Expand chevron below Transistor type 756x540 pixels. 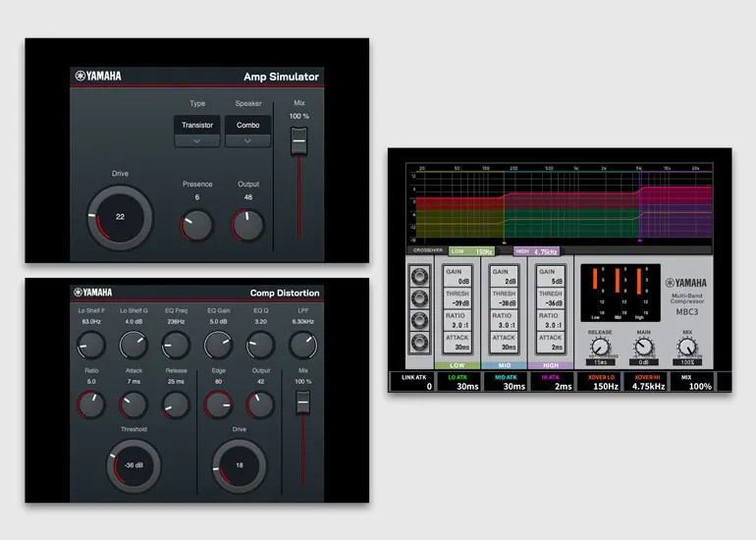(x=197, y=141)
